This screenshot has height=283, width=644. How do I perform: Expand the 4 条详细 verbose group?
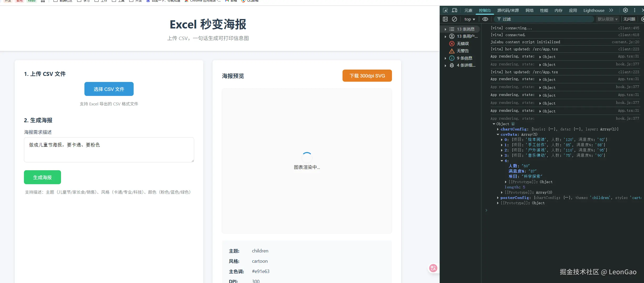point(445,65)
